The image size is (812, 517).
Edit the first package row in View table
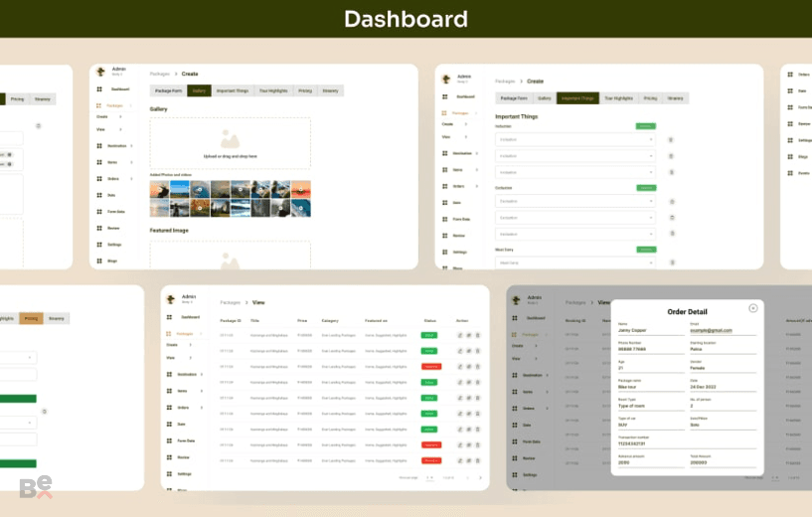(460, 335)
